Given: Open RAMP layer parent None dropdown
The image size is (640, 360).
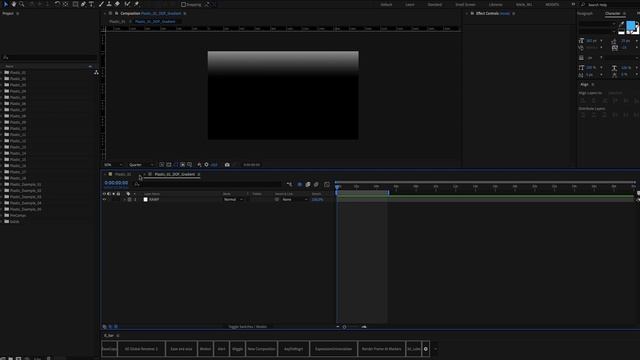Looking at the screenshot, I should pyautogui.click(x=294, y=200).
